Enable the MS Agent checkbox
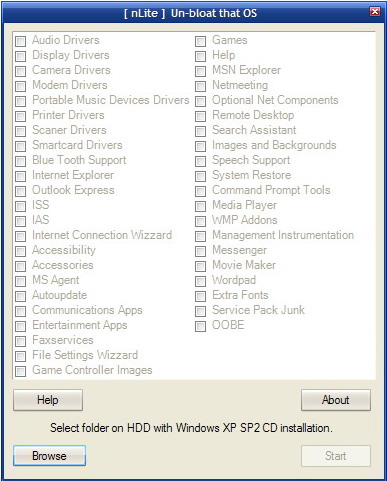 20,281
